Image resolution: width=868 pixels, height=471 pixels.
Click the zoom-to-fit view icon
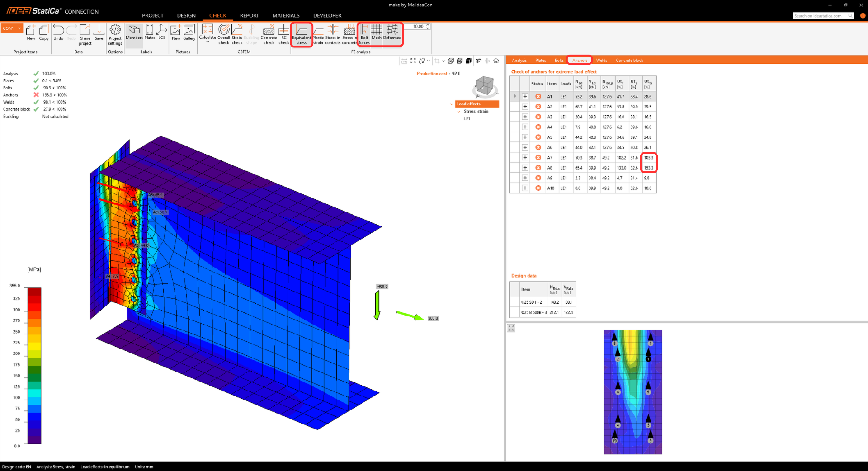pos(413,61)
